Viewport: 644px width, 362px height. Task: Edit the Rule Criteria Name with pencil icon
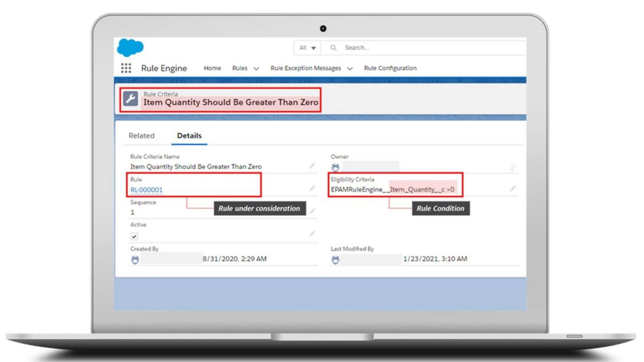(312, 165)
